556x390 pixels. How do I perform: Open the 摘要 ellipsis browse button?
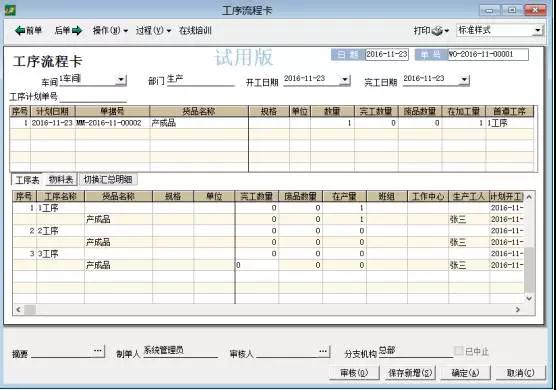tap(98, 351)
